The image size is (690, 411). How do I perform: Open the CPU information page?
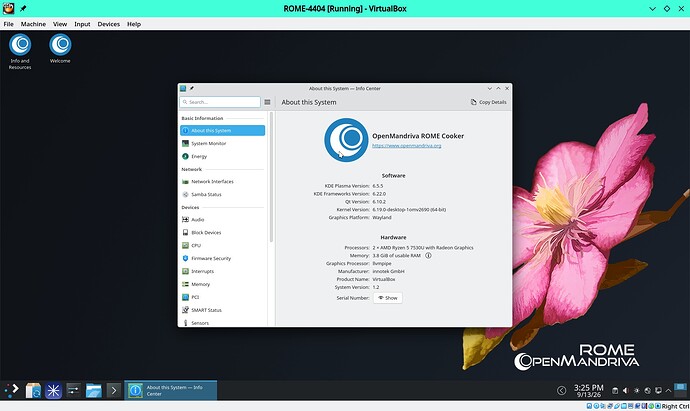[x=222, y=246]
